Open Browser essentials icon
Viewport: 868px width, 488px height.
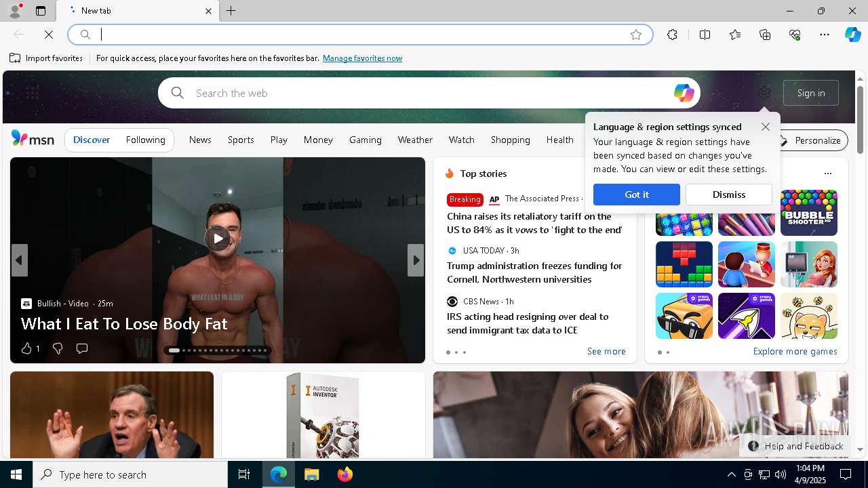tap(795, 35)
